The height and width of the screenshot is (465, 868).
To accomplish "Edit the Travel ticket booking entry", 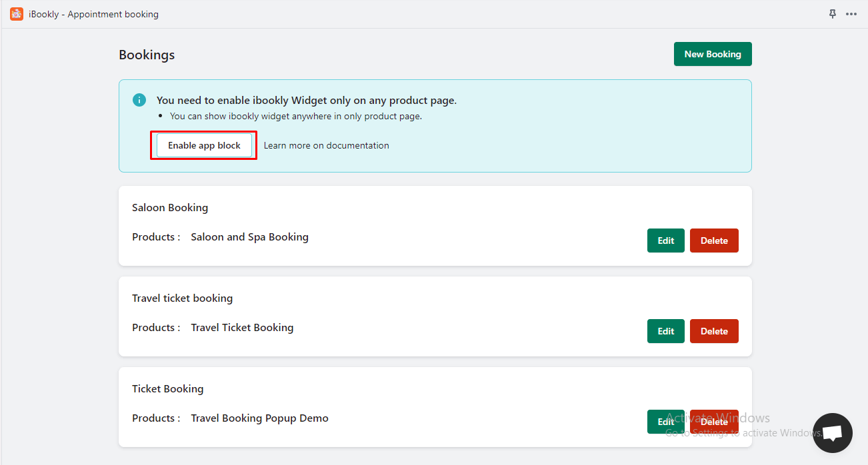I will tap(665, 331).
